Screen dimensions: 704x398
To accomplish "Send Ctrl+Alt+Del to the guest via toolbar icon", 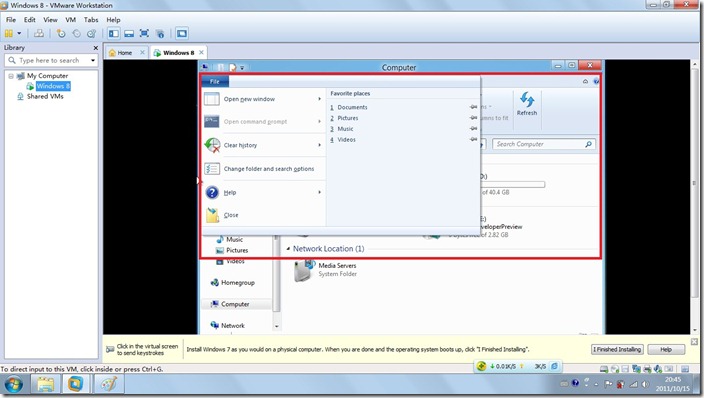I will [x=39, y=33].
